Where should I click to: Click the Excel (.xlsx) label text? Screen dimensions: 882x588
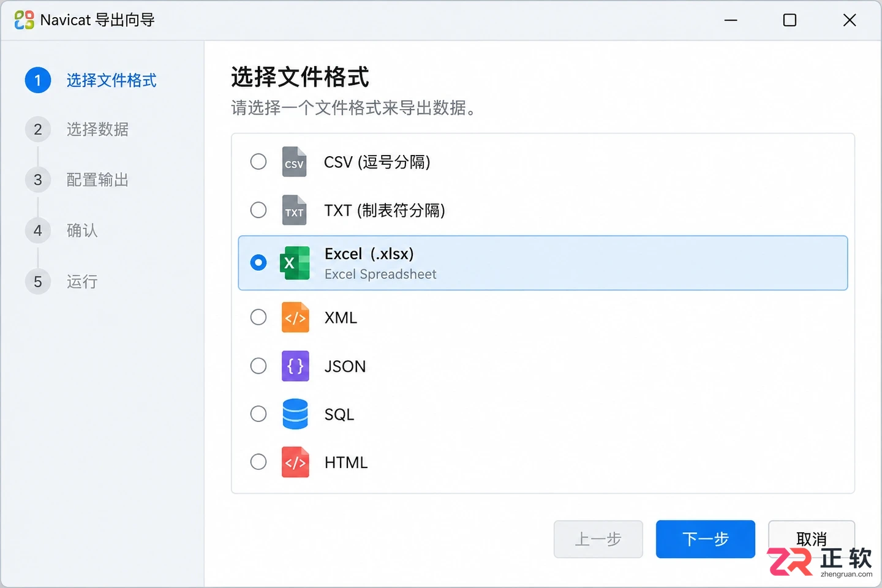pyautogui.click(x=369, y=254)
